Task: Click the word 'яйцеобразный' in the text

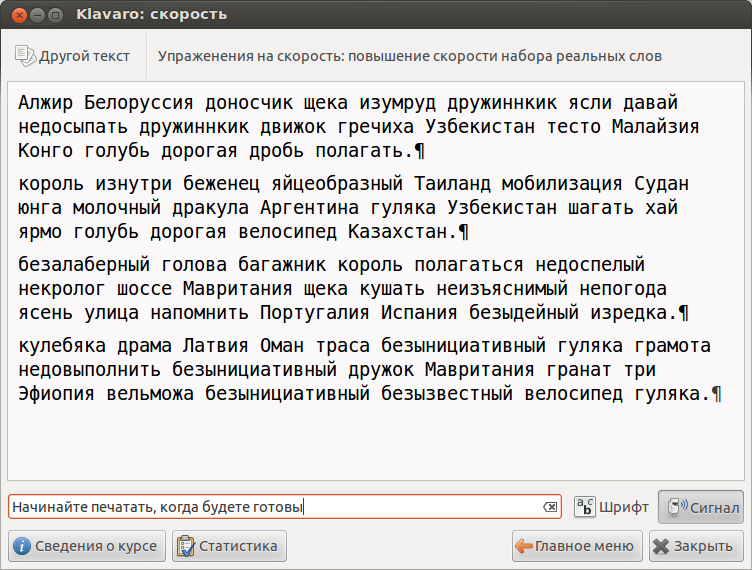Action: 337,184
